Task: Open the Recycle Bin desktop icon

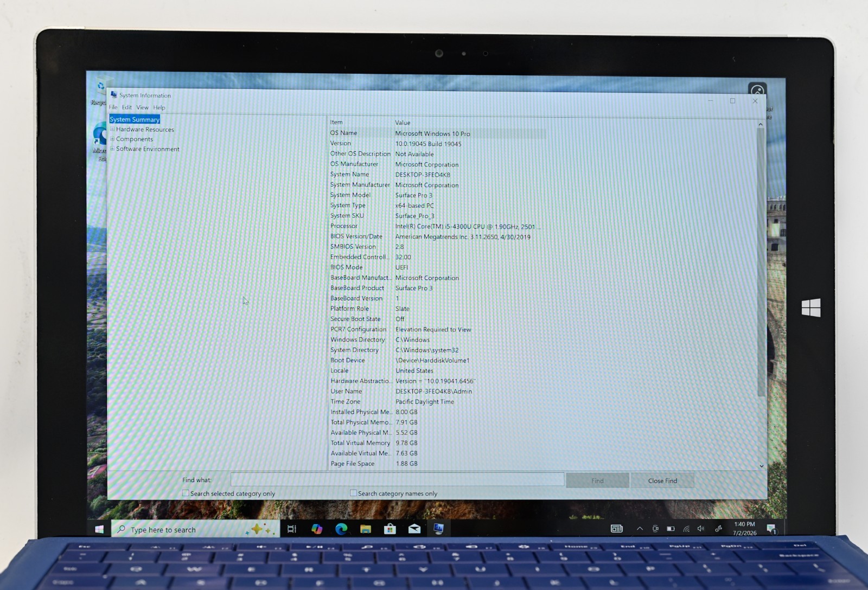Action: tap(99, 92)
